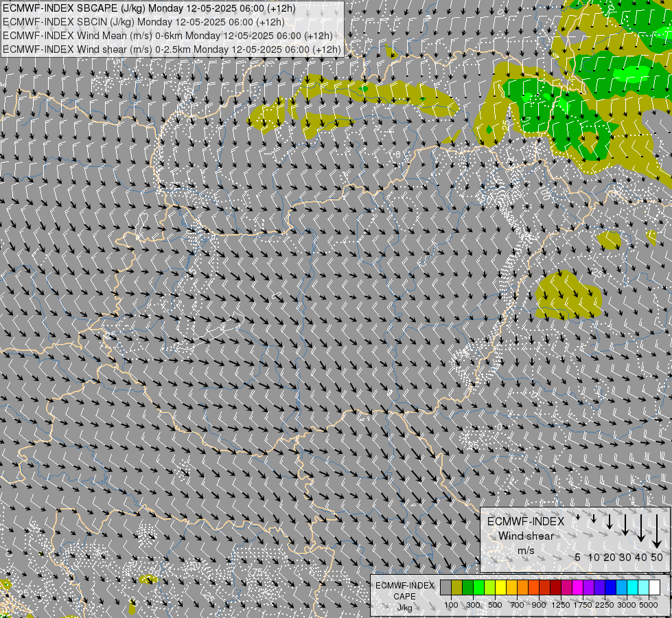Click the wind shear scale value 50
The height and width of the screenshot is (618, 672).
[657, 557]
